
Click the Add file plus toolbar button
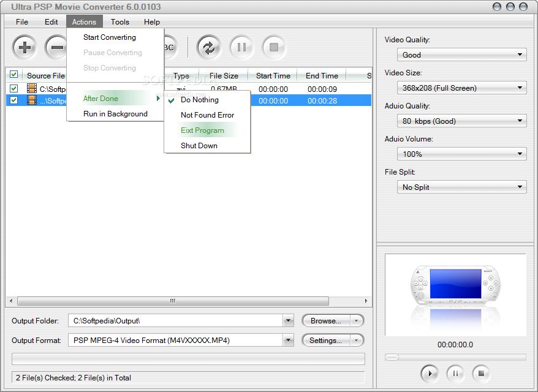click(25, 47)
